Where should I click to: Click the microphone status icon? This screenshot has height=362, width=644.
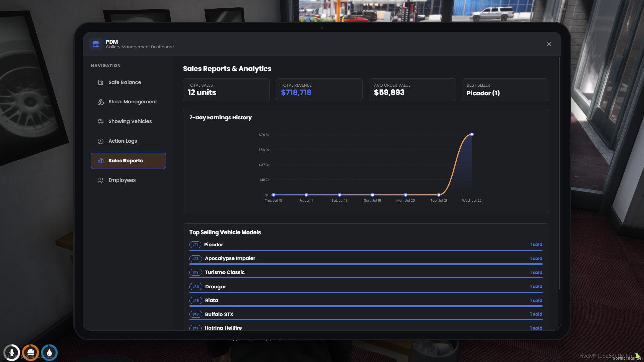click(x=12, y=353)
